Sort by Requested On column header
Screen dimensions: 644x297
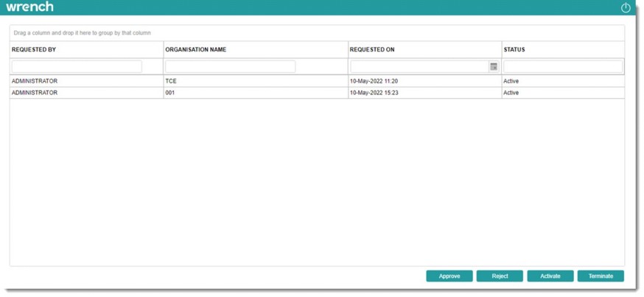(372, 50)
